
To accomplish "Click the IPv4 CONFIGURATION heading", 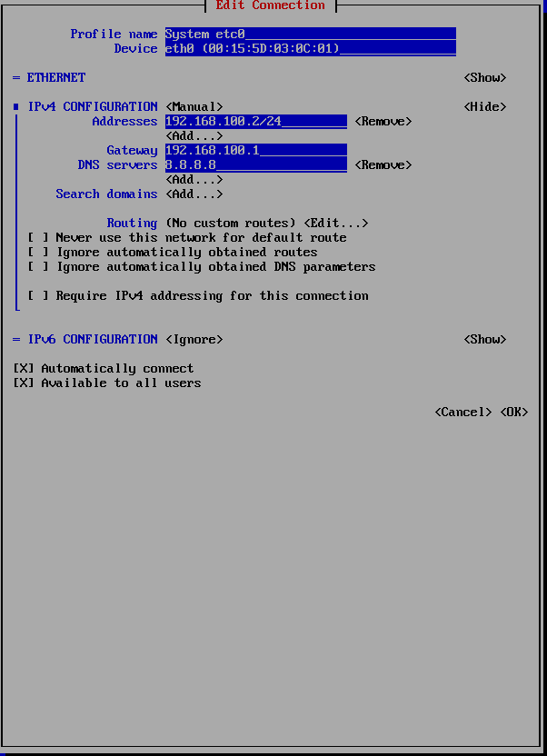I will point(93,106).
